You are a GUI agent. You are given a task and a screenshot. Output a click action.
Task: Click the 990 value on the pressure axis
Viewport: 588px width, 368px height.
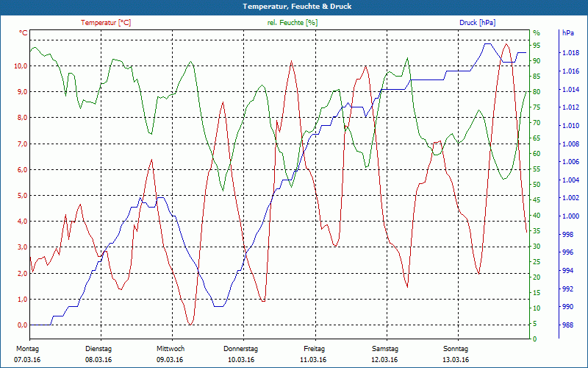(567, 307)
